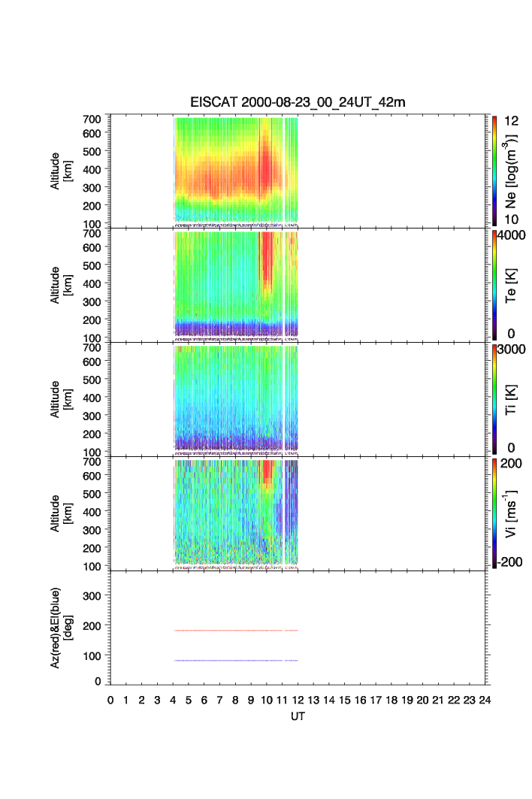The image size is (532, 799).
Task: Click the electron temperature panel heat map
Action: (225, 284)
